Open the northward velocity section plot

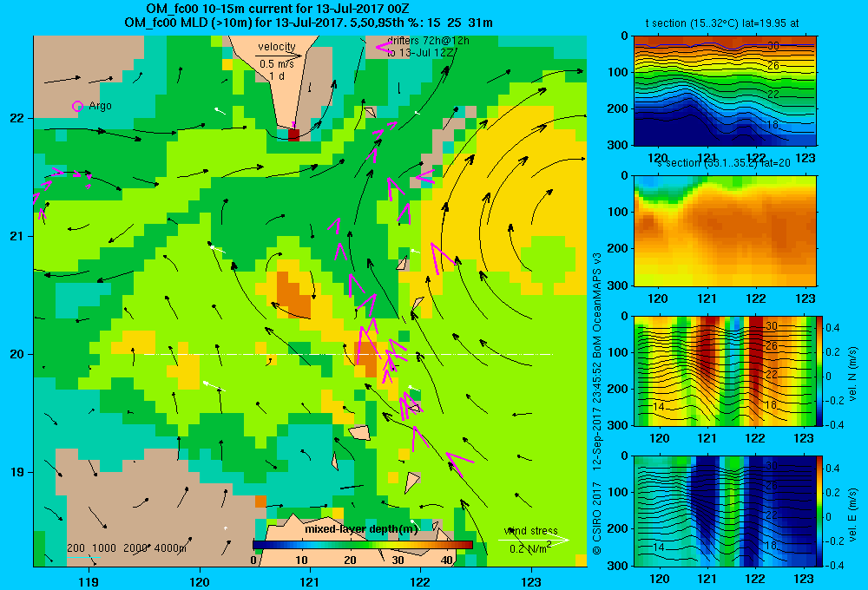tap(725, 370)
